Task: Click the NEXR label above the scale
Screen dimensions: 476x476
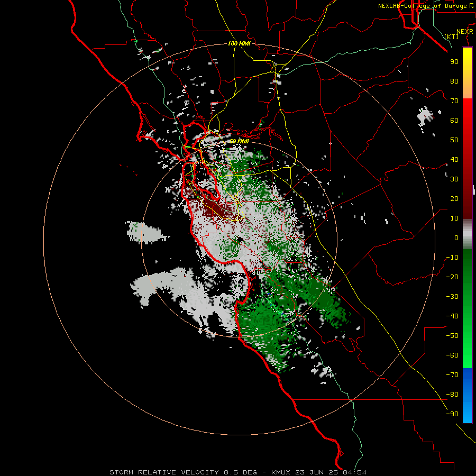Action: click(x=465, y=32)
